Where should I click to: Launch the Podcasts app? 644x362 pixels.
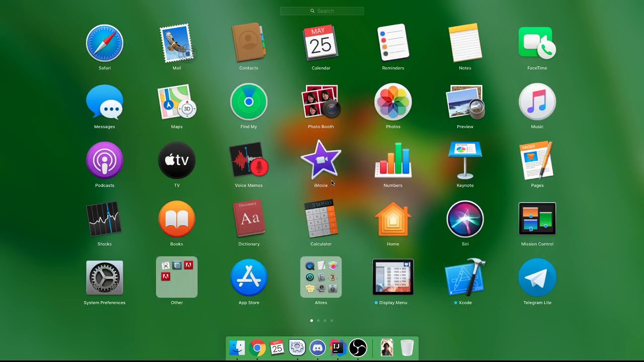click(105, 161)
